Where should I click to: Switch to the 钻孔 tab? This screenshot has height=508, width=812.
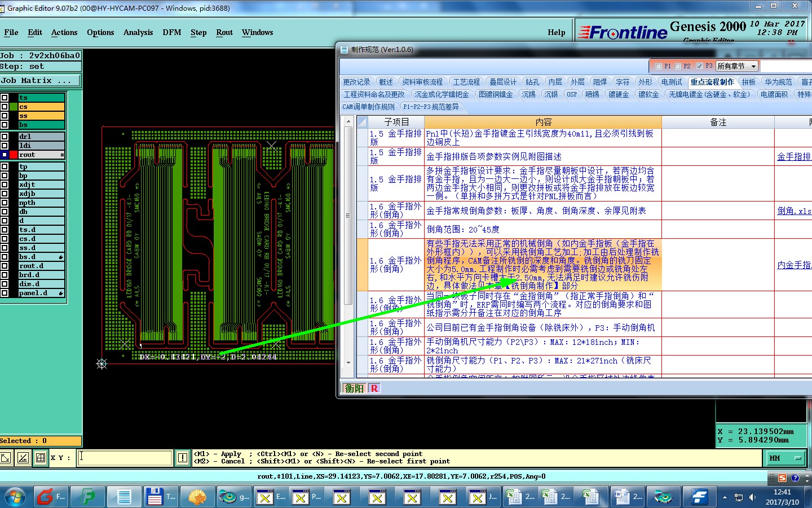(532, 82)
